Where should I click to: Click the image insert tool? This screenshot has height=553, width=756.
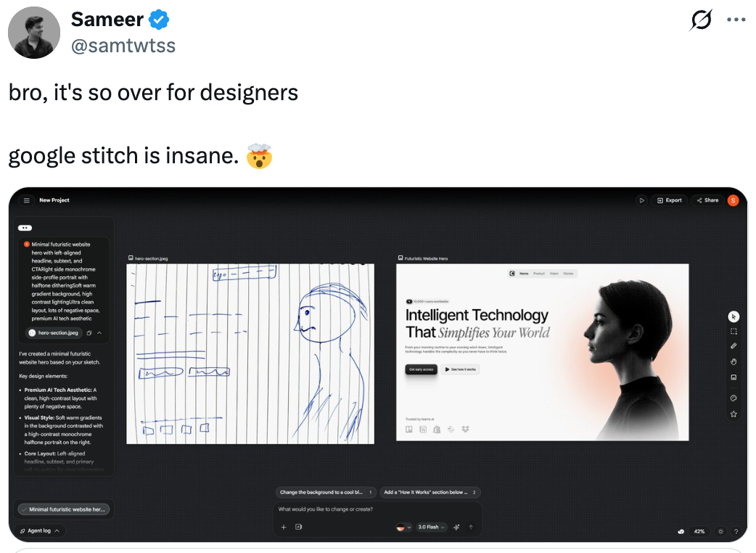(x=734, y=377)
